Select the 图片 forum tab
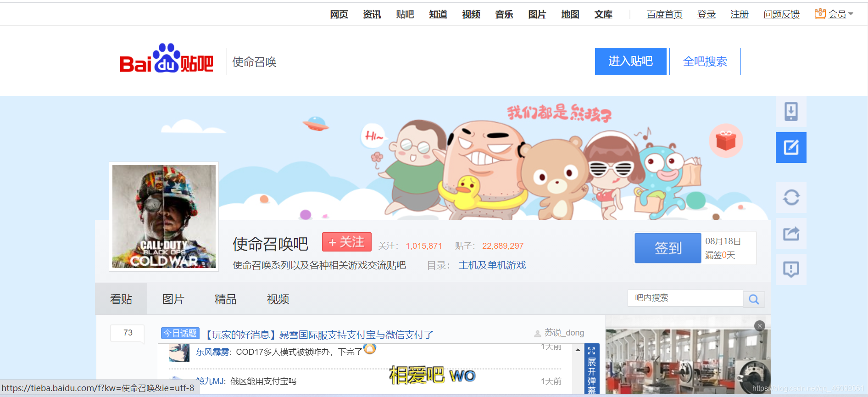 (173, 299)
